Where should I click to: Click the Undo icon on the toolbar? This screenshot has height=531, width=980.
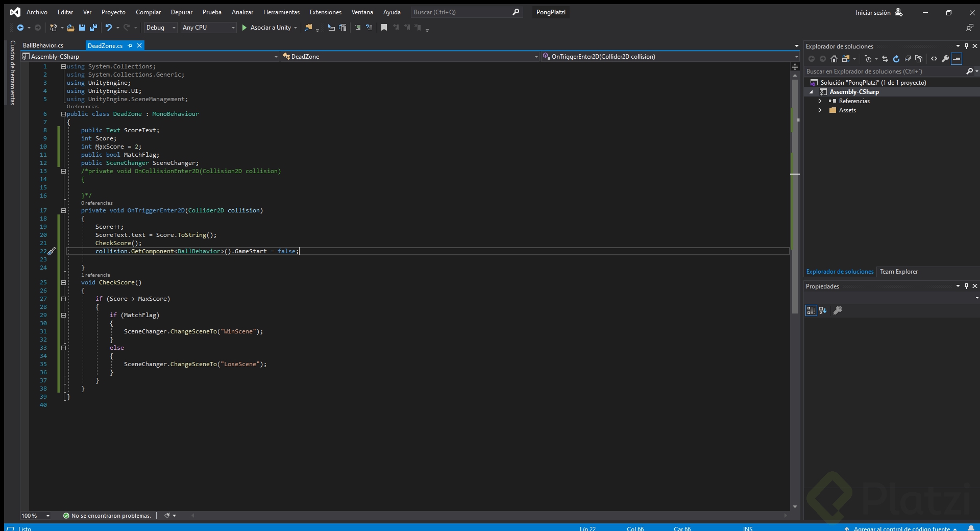[108, 28]
